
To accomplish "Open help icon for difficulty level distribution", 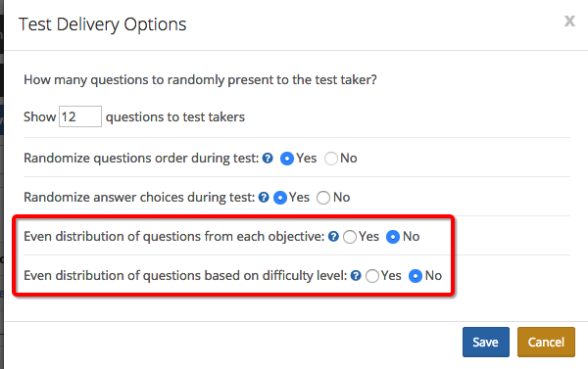I will [356, 276].
